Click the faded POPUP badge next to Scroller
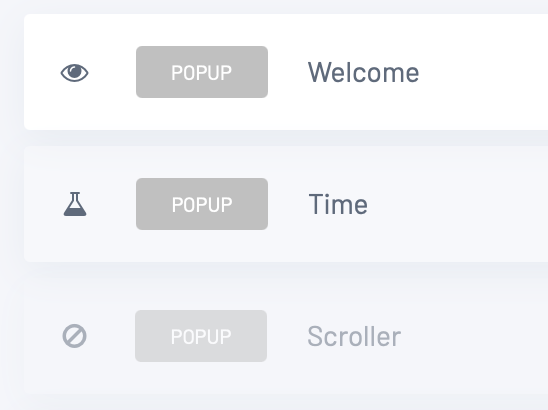 coord(201,336)
